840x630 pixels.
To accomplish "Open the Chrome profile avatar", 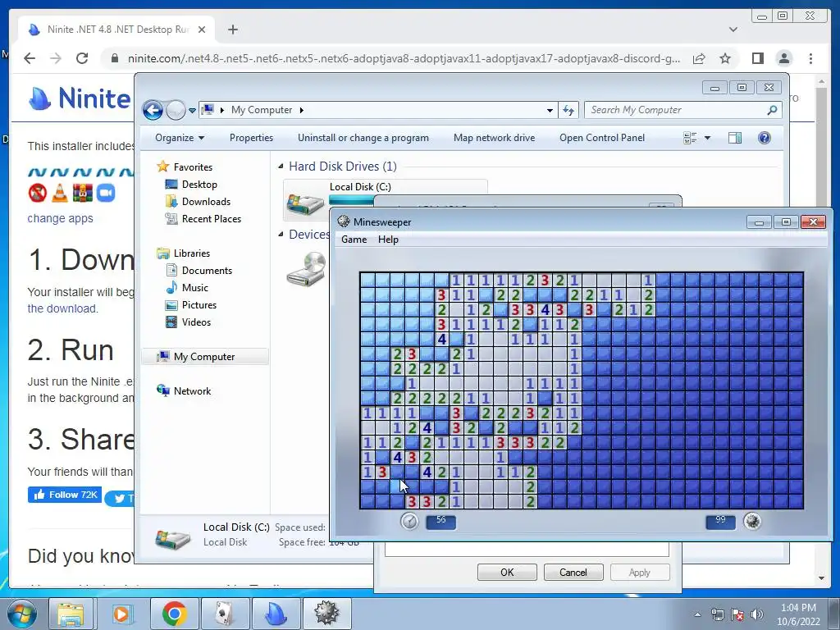I will [x=784, y=58].
